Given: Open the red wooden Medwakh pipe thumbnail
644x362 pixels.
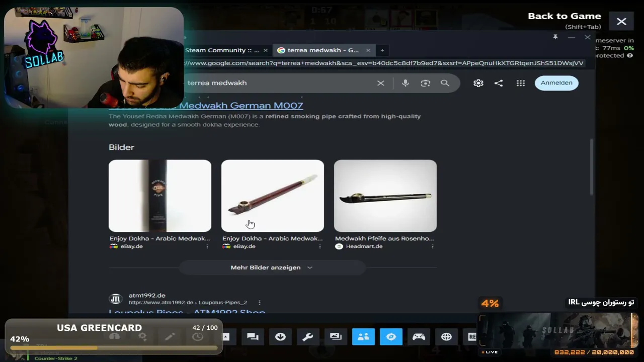Looking at the screenshot, I should tap(273, 196).
